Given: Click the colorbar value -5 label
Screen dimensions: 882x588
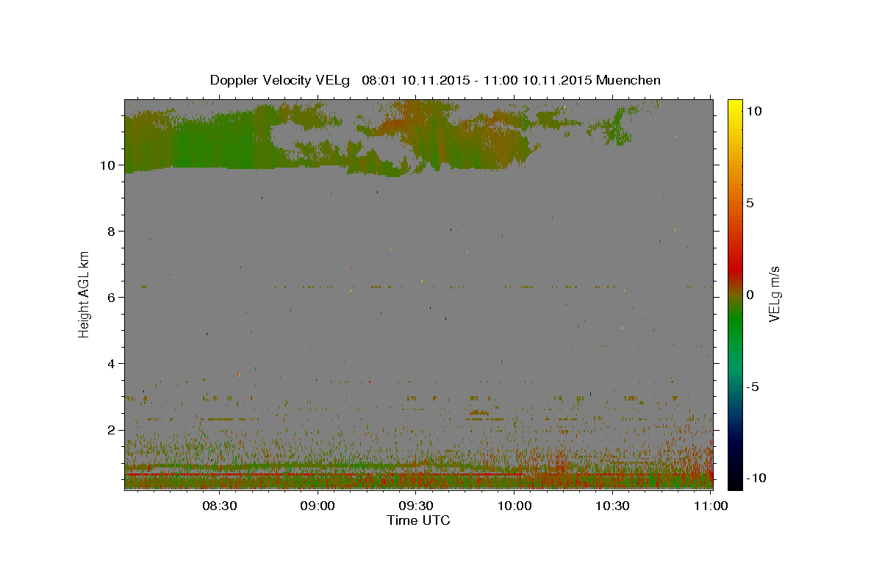Looking at the screenshot, I should click(751, 387).
